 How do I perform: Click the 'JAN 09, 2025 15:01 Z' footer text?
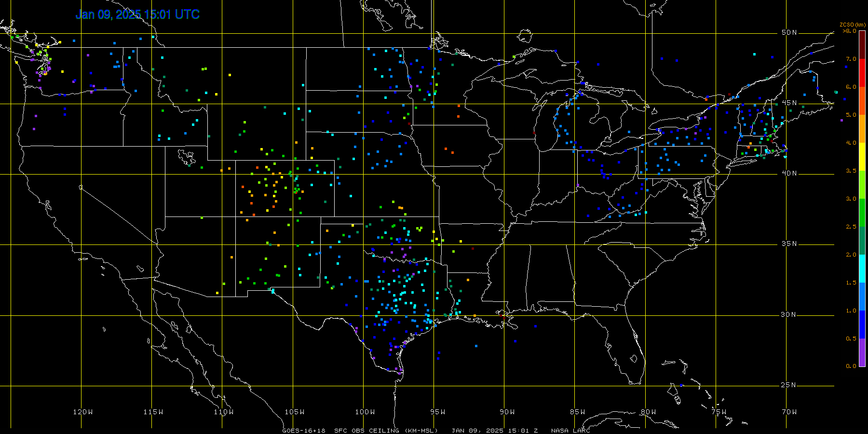coord(494,430)
